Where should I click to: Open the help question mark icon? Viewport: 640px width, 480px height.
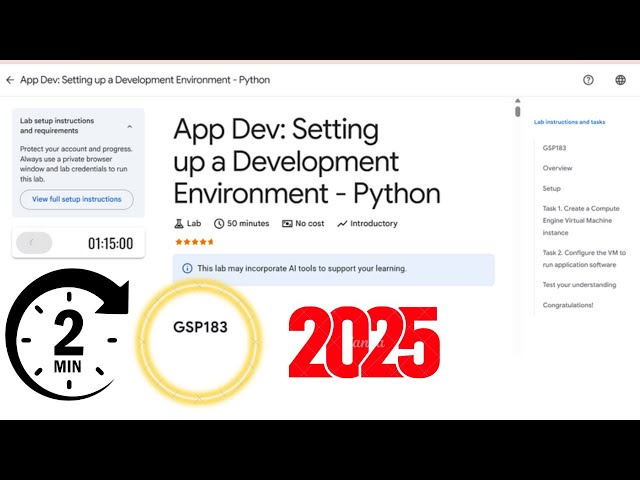588,80
